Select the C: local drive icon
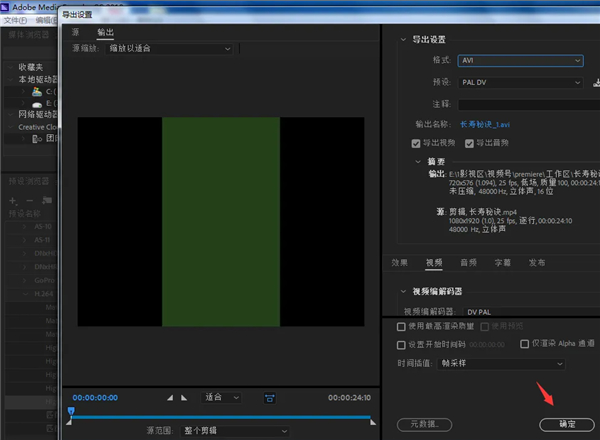The width and height of the screenshot is (600, 440). 37,92
